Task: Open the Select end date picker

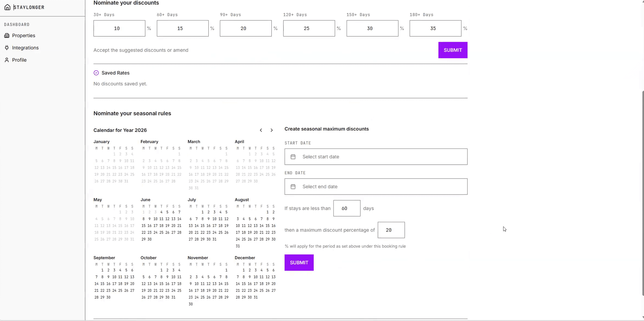Action: (376, 187)
